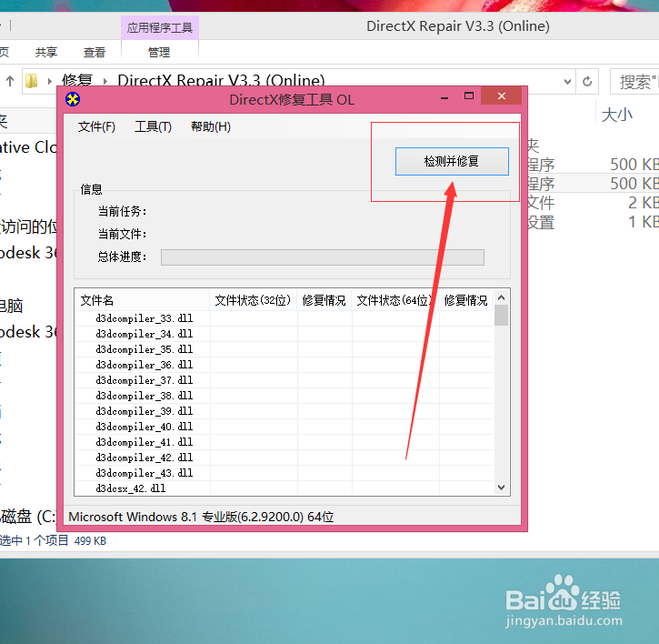Select the d3dcsx_42.dll row
This screenshot has height=644, width=659.
pos(285,488)
